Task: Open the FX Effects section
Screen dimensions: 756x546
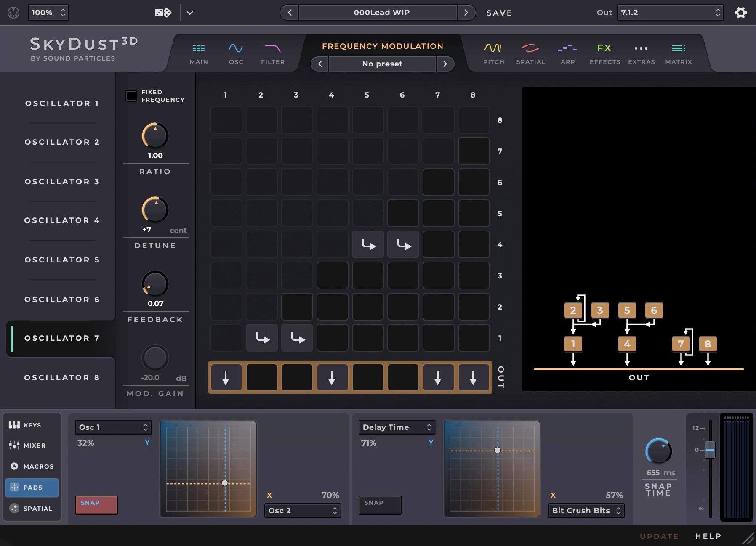Action: click(604, 53)
